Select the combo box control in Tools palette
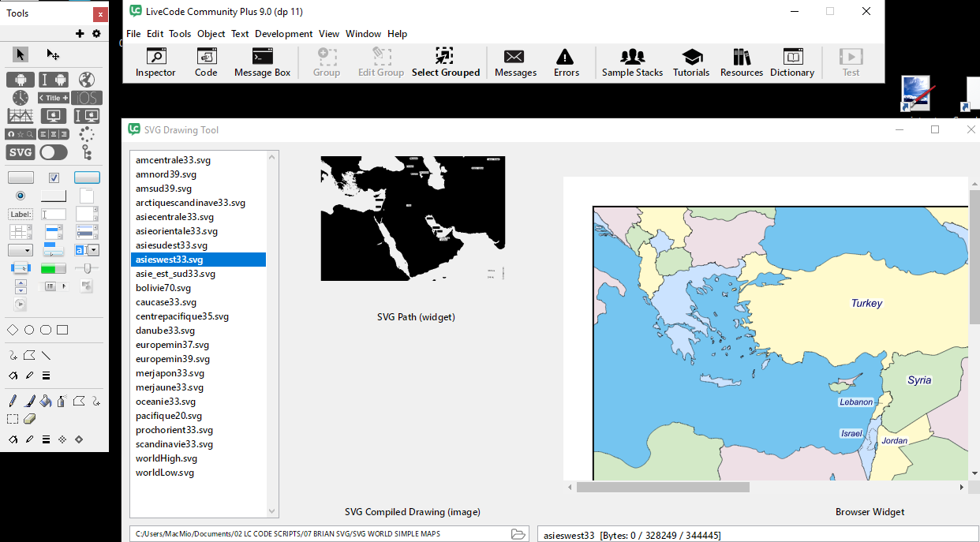Image resolution: width=980 pixels, height=542 pixels. pos(87,250)
